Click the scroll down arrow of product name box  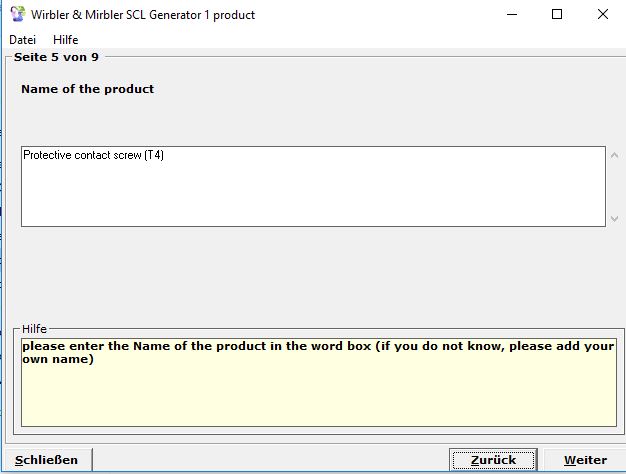[x=614, y=218]
